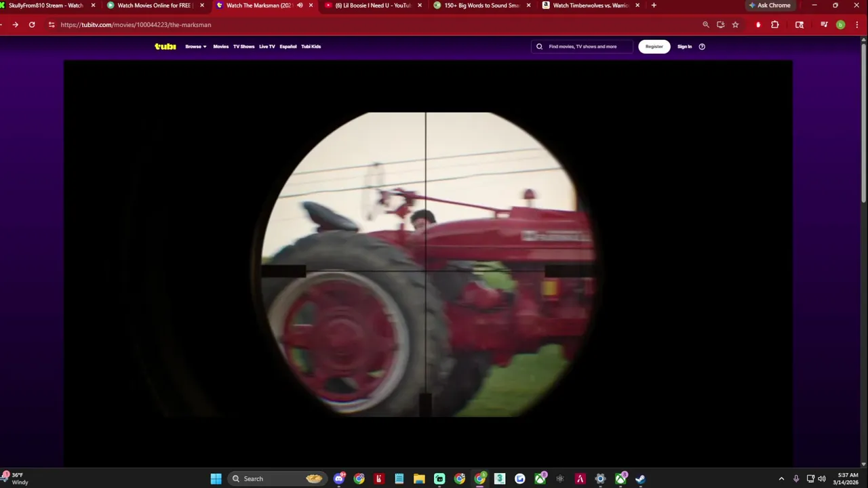
Task: Switch to the SkullyFrom810 Stream tab
Action: tap(46, 5)
